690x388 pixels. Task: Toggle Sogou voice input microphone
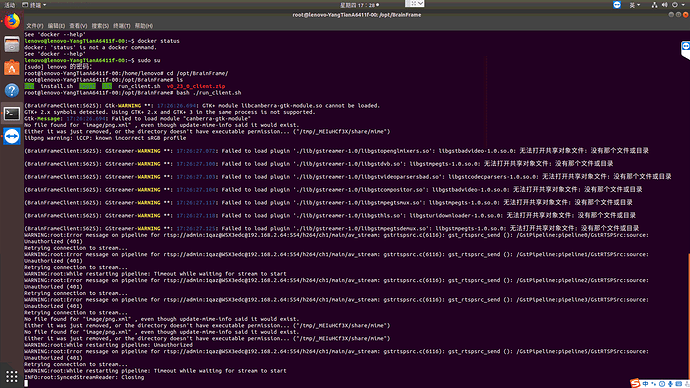coord(670,384)
